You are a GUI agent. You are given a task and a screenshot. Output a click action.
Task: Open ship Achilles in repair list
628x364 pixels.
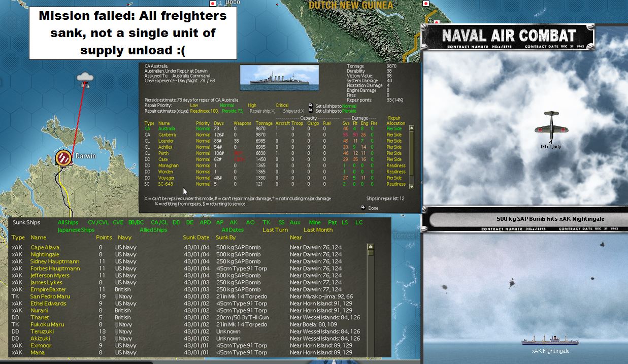[165, 147]
